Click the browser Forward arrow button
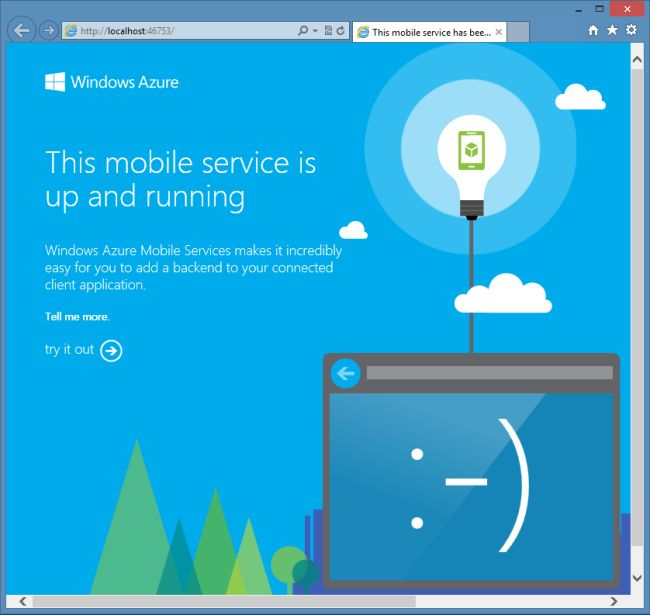 [x=49, y=30]
